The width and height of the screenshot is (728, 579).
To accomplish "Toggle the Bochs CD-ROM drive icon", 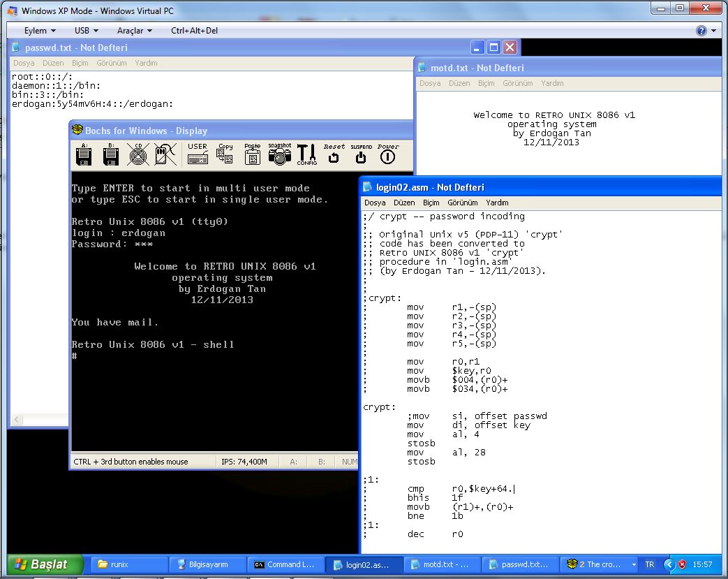I will point(138,154).
